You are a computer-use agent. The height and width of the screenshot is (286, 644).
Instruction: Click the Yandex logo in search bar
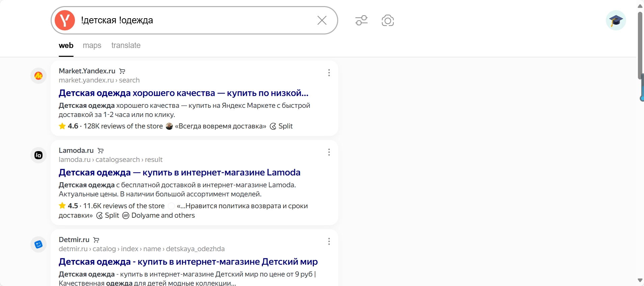point(65,20)
